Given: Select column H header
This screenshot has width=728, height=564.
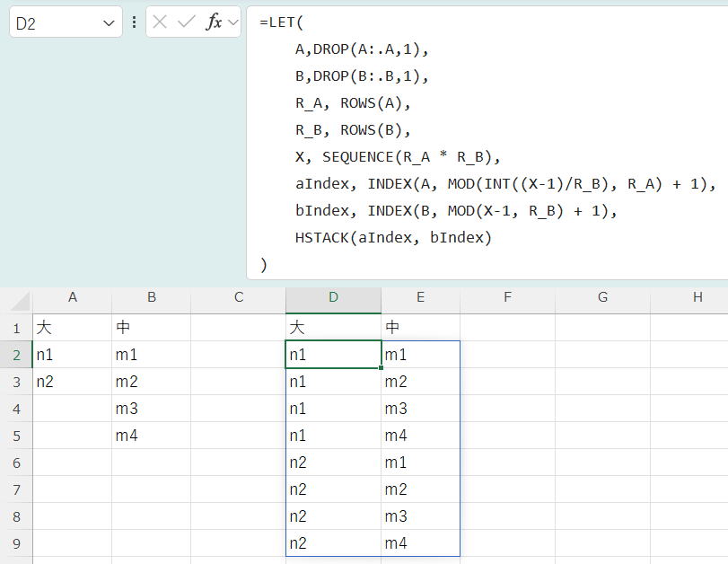Looking at the screenshot, I should (697, 297).
